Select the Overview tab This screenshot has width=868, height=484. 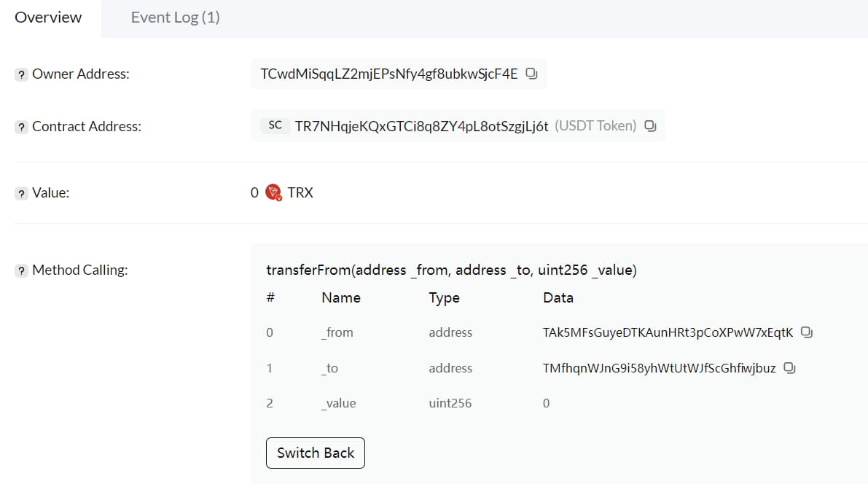[x=48, y=17]
